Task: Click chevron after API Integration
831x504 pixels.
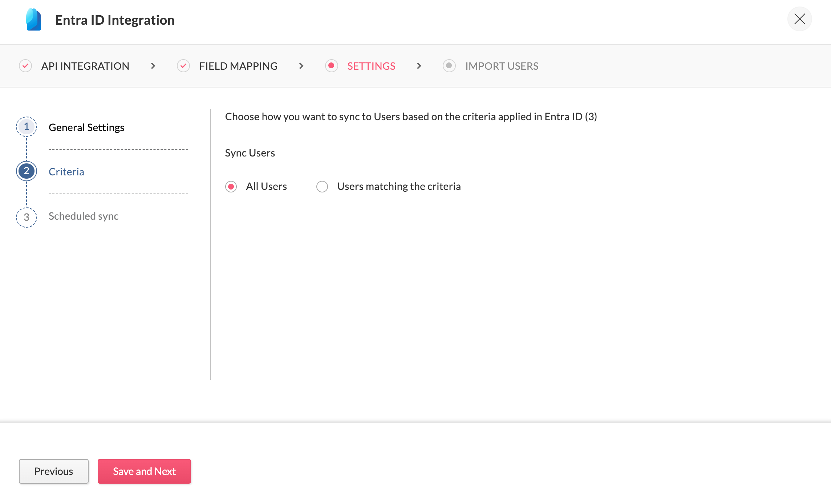Action: pos(153,66)
